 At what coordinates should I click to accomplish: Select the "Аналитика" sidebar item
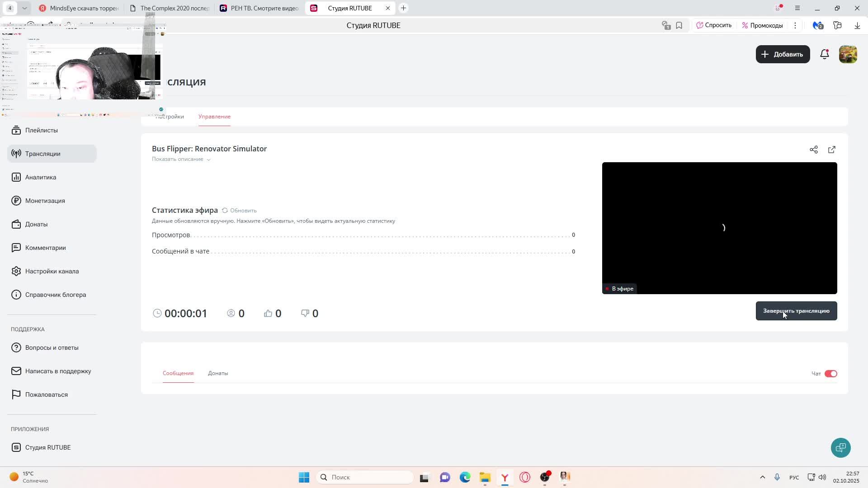point(41,177)
